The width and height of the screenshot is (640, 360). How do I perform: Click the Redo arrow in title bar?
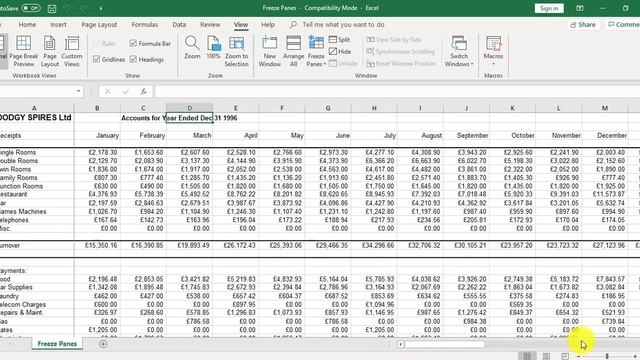(84, 8)
